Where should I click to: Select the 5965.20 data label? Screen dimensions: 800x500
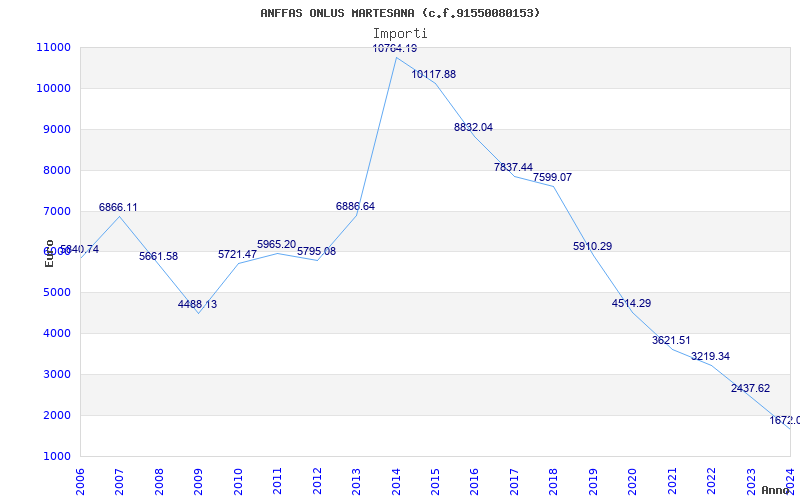277,245
